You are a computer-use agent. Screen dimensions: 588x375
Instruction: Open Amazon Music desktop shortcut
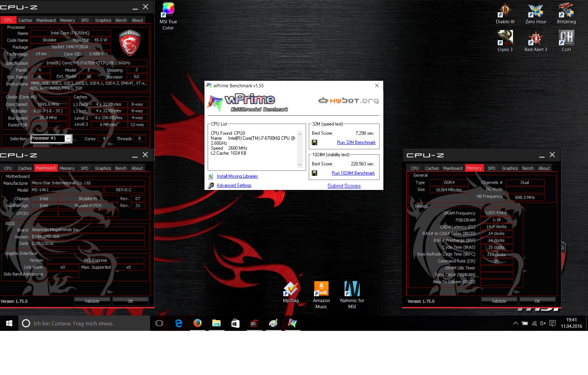pos(321,295)
